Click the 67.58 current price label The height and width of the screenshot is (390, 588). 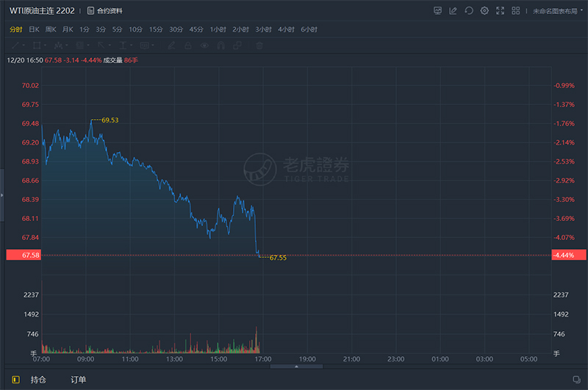pos(22,255)
